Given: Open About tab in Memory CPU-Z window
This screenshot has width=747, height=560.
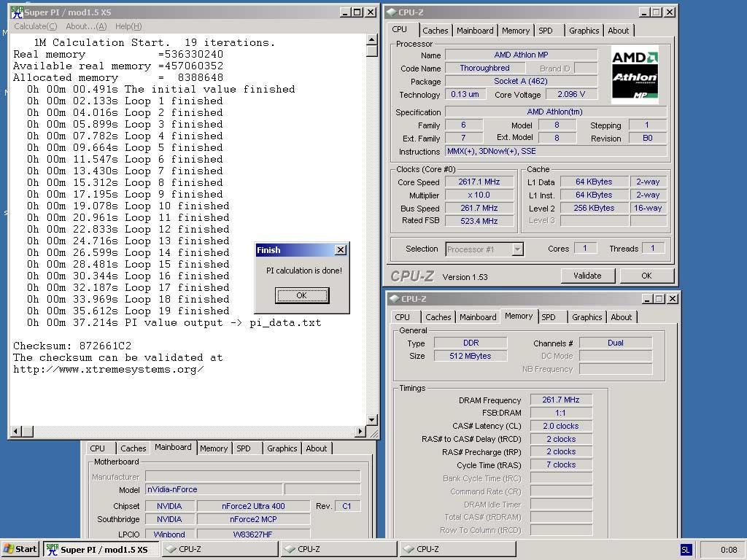Looking at the screenshot, I should [x=622, y=317].
